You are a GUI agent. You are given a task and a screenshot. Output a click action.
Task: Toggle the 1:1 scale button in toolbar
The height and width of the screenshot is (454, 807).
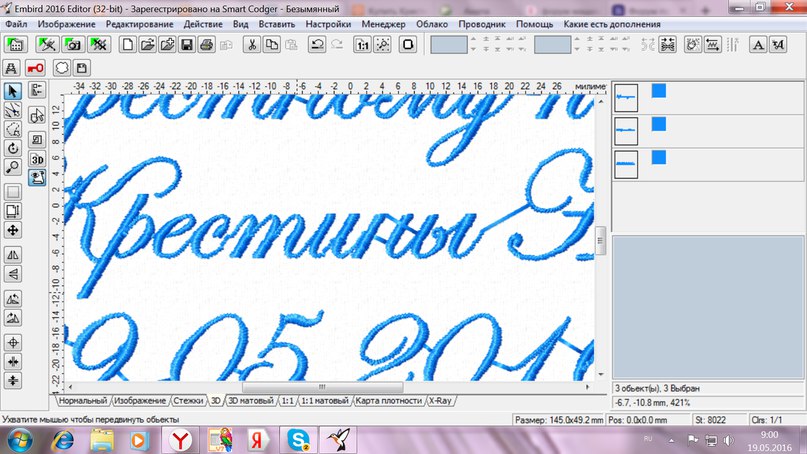(362, 44)
